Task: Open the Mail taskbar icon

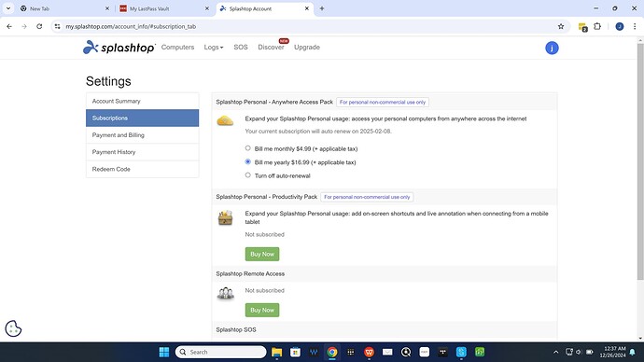Action: click(387, 352)
